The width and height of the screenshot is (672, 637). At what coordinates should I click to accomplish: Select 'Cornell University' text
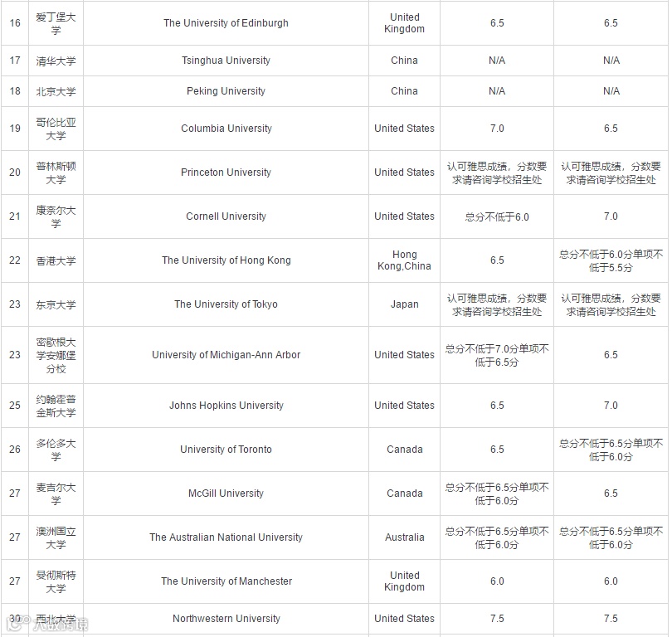226,216
